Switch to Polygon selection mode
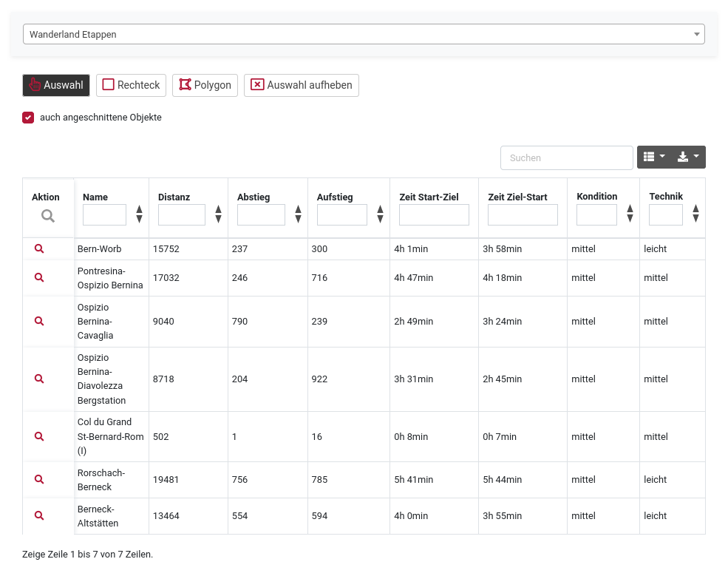This screenshot has height=576, width=728. click(x=205, y=85)
